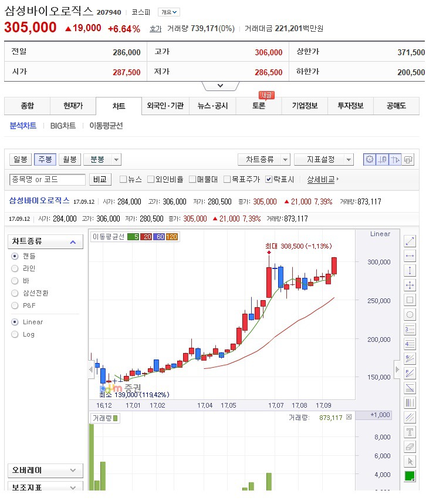Open the 개요 dropdown next to 코스피

click(169, 12)
